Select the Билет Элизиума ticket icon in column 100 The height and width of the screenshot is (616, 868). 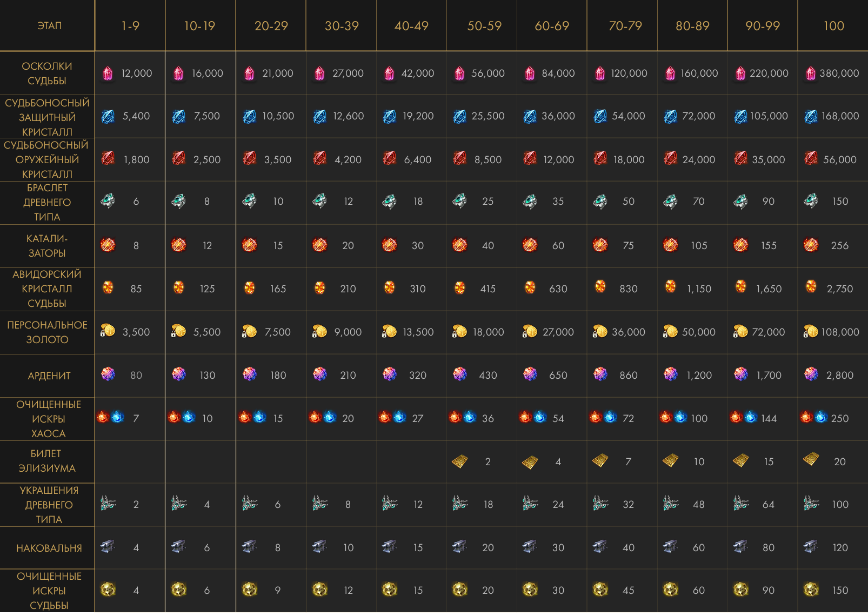point(811,460)
